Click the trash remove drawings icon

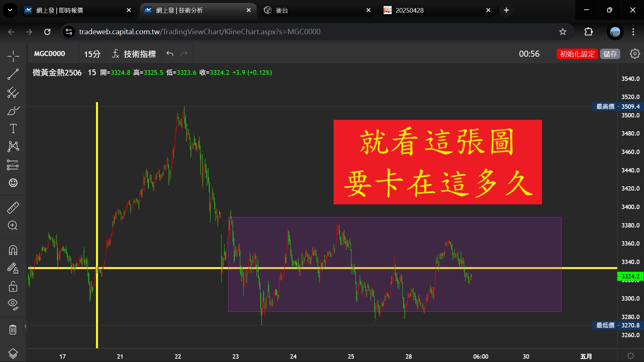13,330
